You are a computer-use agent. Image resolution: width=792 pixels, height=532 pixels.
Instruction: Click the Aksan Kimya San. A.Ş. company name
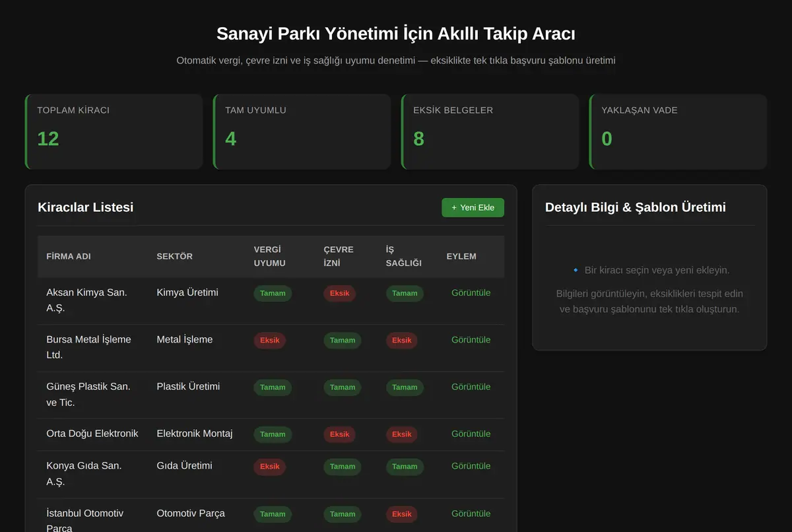tap(86, 300)
